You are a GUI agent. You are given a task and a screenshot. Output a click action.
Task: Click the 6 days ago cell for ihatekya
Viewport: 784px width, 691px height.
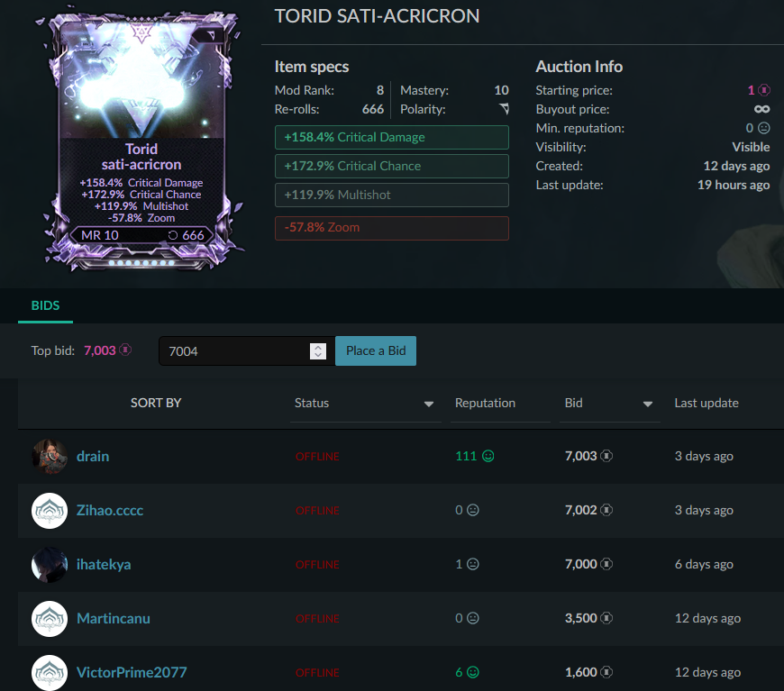coord(704,564)
